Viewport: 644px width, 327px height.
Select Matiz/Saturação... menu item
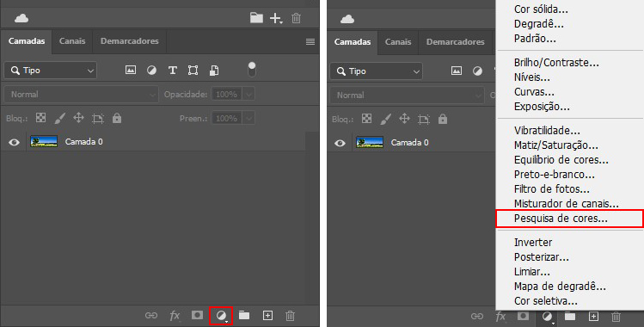(x=556, y=145)
